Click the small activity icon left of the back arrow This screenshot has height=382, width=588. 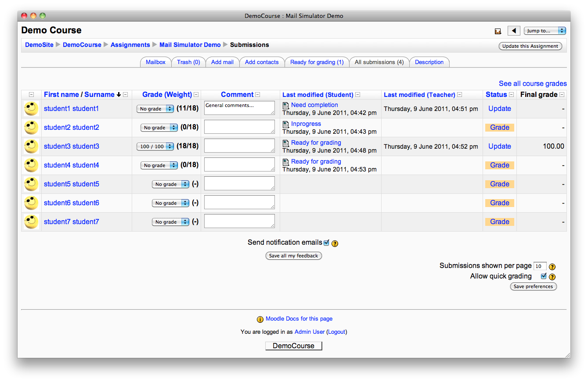498,31
